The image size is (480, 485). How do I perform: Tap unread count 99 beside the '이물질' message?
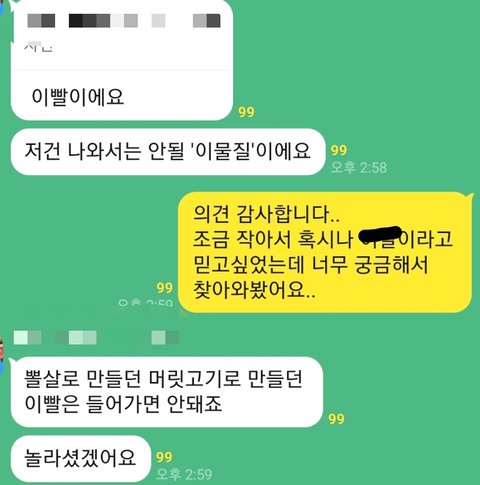point(339,151)
